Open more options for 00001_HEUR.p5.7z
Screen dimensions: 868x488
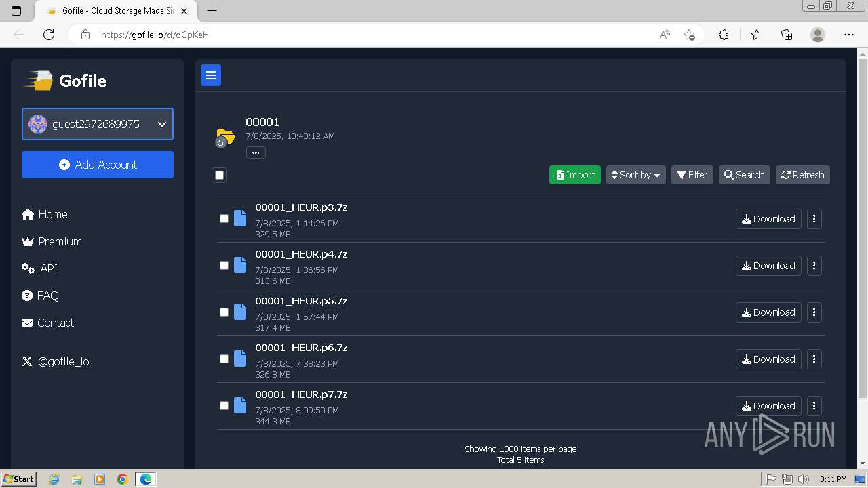pos(814,312)
